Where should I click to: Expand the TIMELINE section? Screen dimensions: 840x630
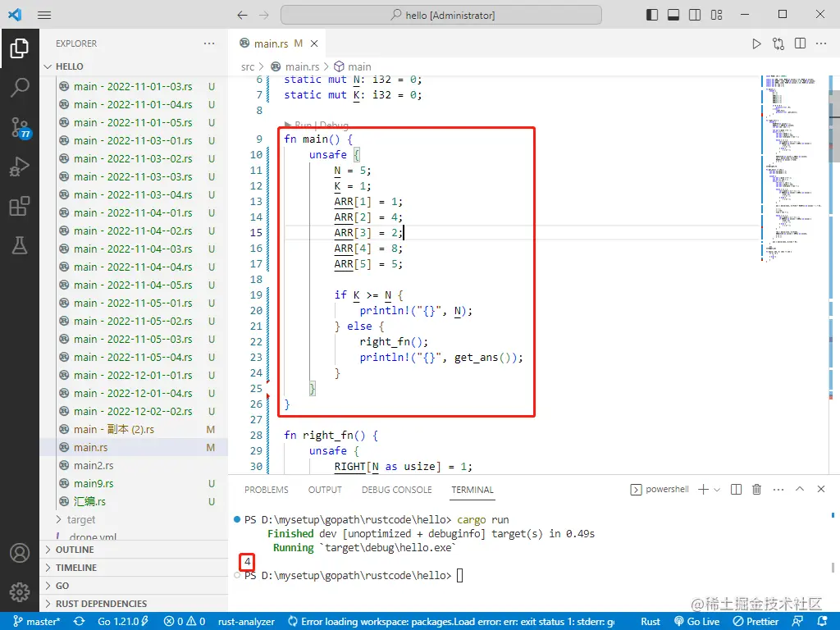135,568
